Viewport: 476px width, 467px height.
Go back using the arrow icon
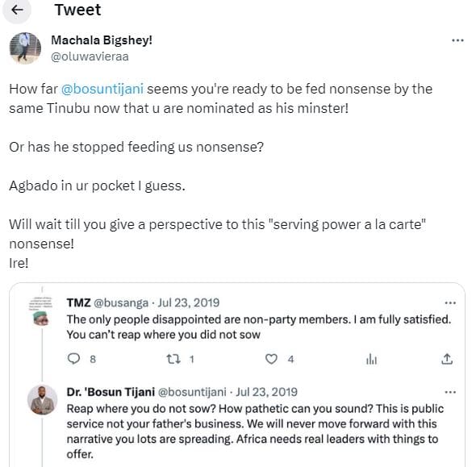click(17, 10)
